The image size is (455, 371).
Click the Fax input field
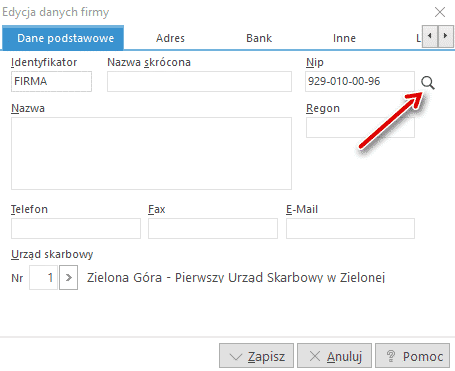point(213,228)
